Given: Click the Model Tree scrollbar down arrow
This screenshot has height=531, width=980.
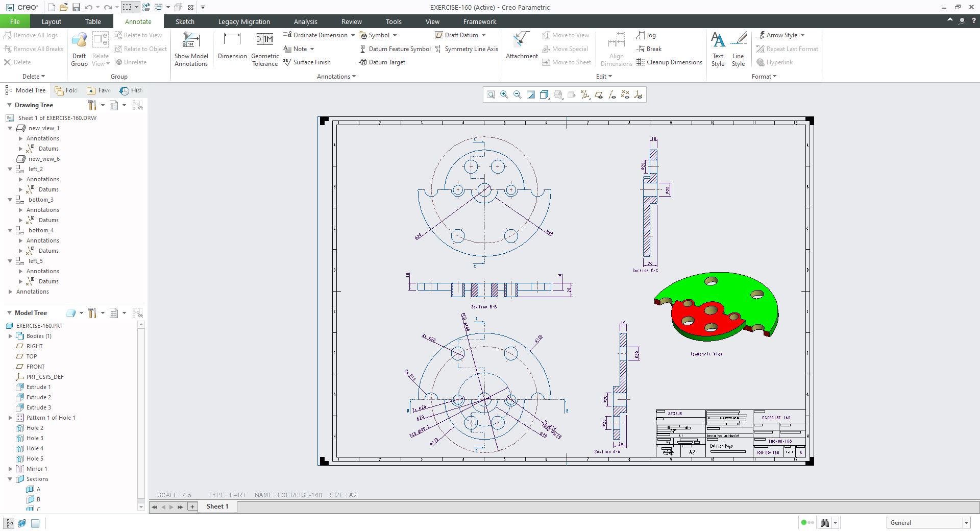Looking at the screenshot, I should pos(141,507).
